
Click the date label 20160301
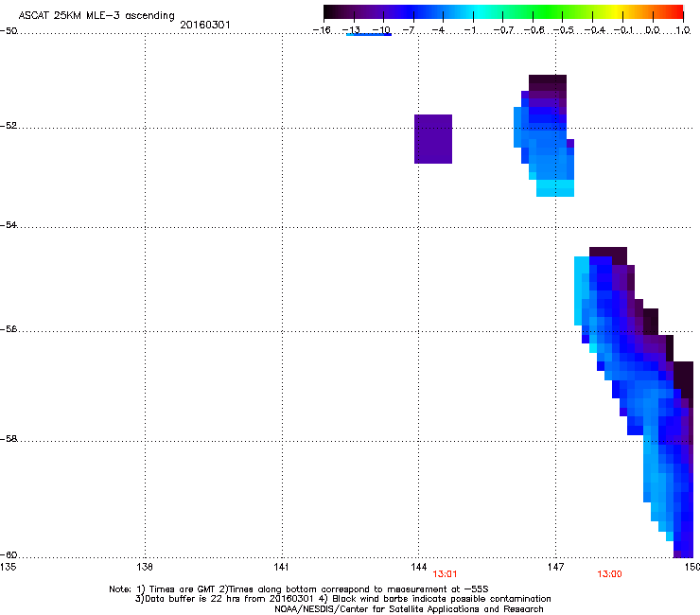pos(205,25)
